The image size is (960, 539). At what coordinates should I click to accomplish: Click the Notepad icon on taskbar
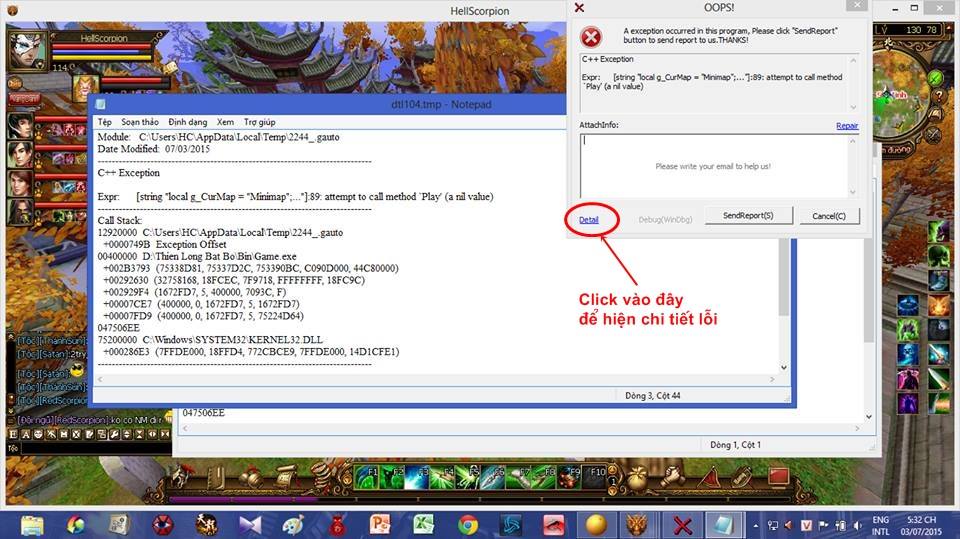724,526
